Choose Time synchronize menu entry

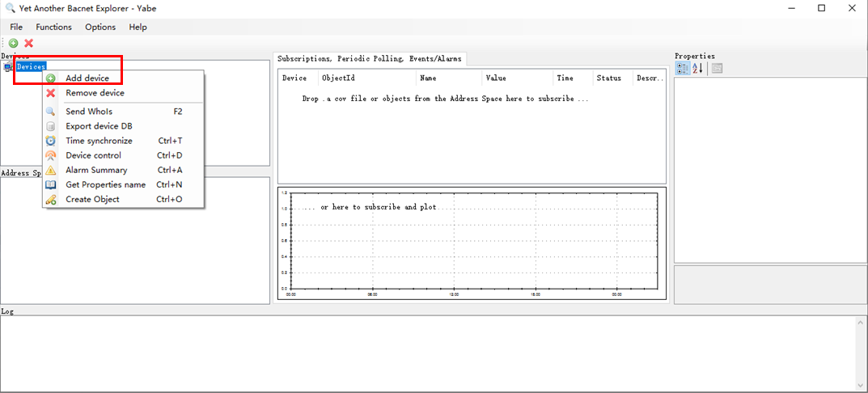point(124,141)
